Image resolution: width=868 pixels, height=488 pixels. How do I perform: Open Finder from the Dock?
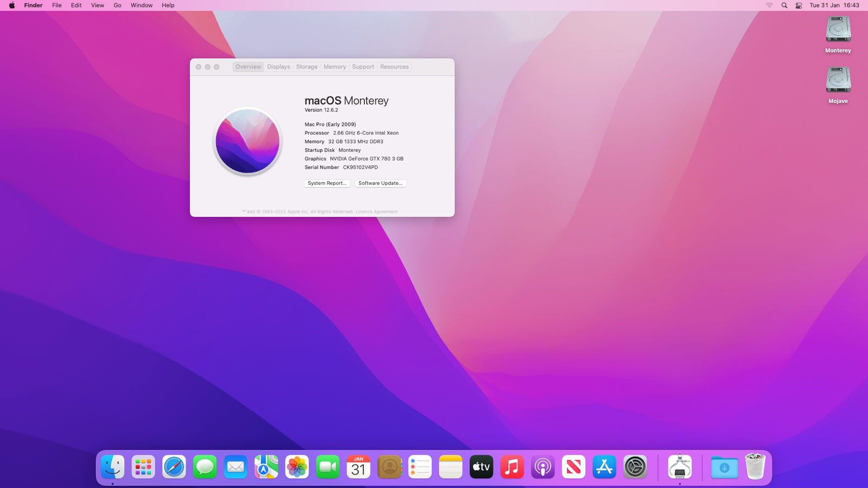tap(112, 467)
